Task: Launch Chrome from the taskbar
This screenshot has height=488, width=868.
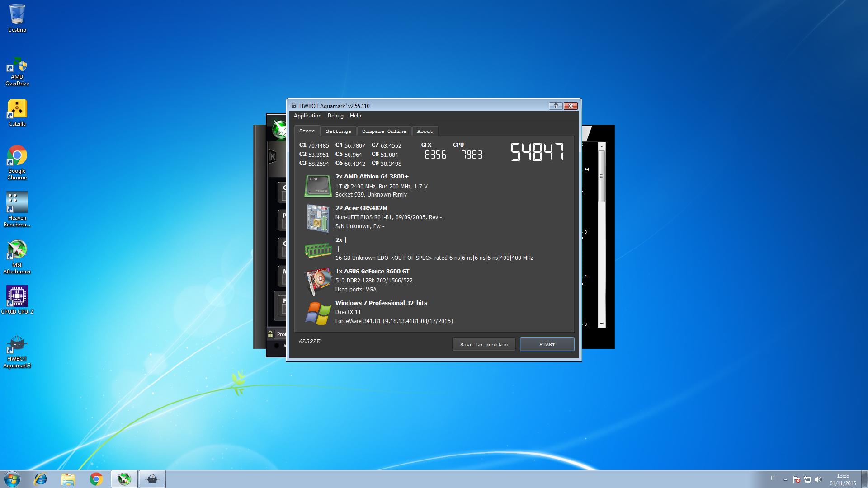Action: tap(96, 479)
